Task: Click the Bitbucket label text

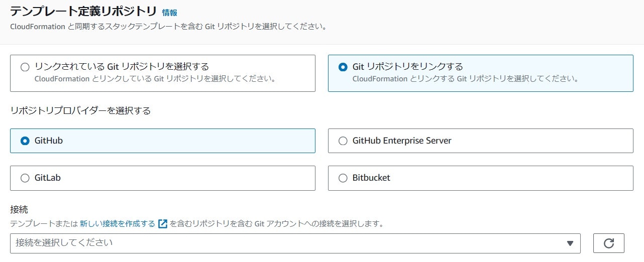Action: (371, 178)
